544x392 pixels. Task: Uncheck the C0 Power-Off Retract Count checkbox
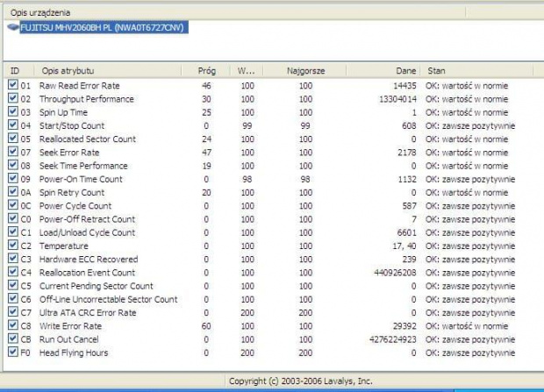tap(13, 218)
